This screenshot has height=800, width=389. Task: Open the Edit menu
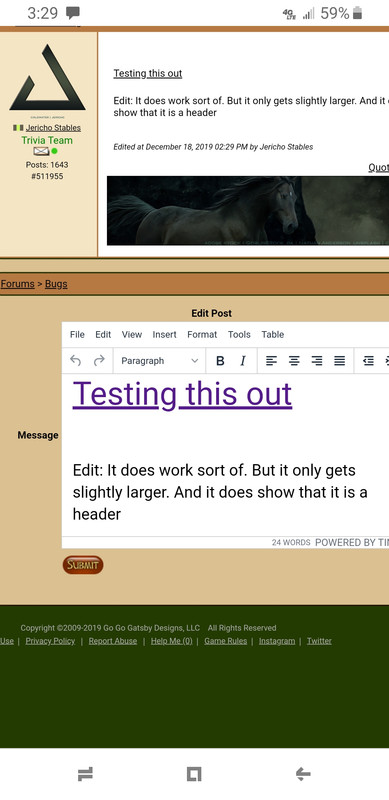(x=103, y=335)
